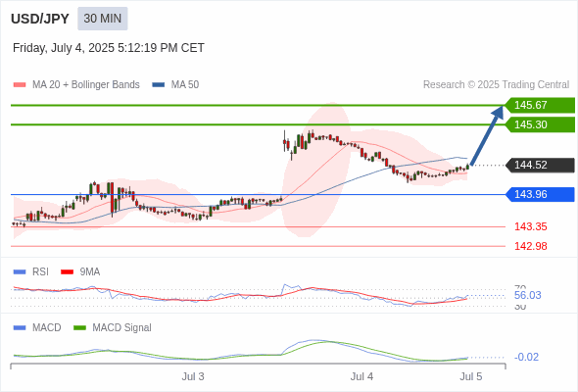This screenshot has height=392, width=578.
Task: Click the USD/JPY pair title
Action: tap(40, 19)
